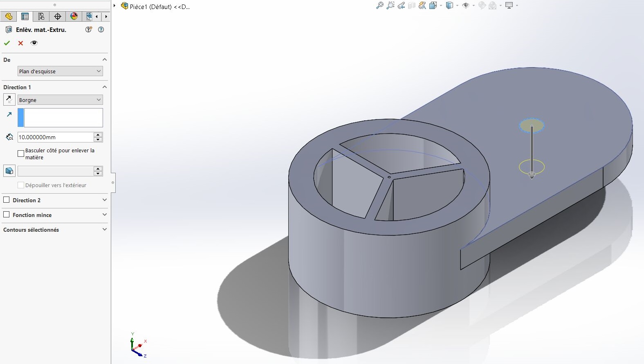Open the Hide/Show Items dropdown arrow
Screen dimensions: 644x364
click(x=473, y=6)
